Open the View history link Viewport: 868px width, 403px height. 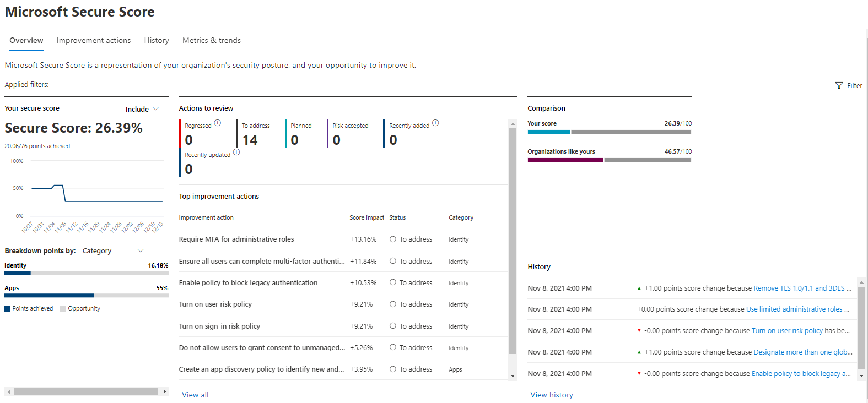pos(552,395)
